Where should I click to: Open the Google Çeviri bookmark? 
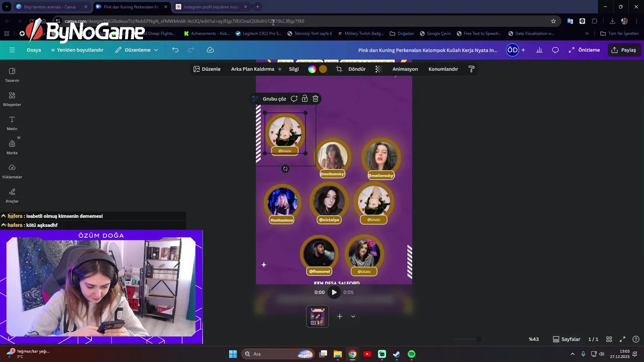click(435, 34)
